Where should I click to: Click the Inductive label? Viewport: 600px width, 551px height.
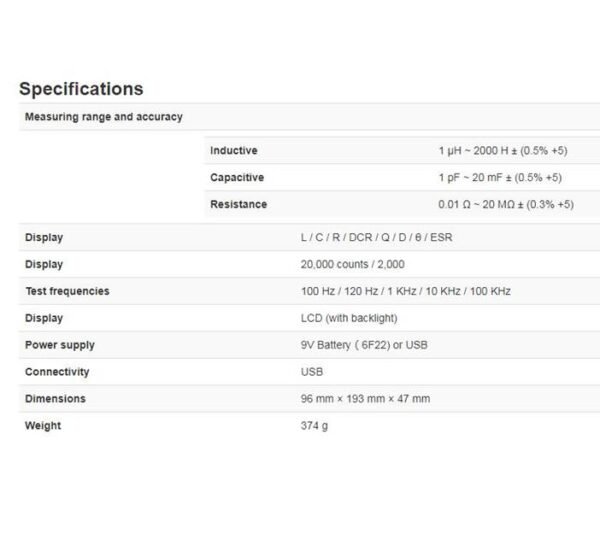coord(233,150)
